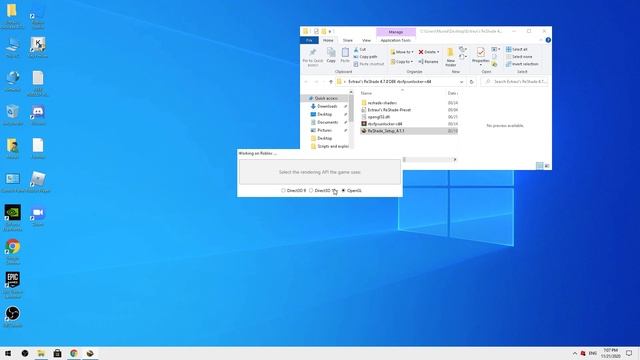This screenshot has height=360, width=640.
Task: Select the Direct3D 9 radio option
Action: point(293,191)
